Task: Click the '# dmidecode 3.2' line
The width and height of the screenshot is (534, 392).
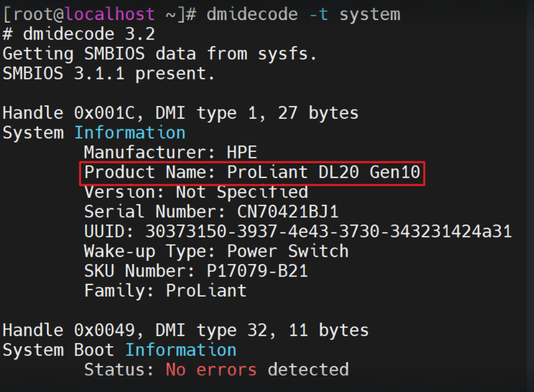Action: [x=78, y=34]
